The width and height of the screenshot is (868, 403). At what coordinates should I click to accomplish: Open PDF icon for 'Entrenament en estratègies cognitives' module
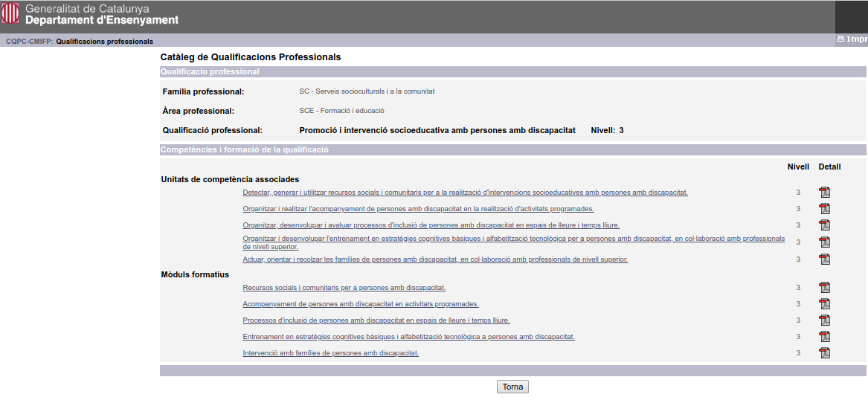(x=824, y=337)
